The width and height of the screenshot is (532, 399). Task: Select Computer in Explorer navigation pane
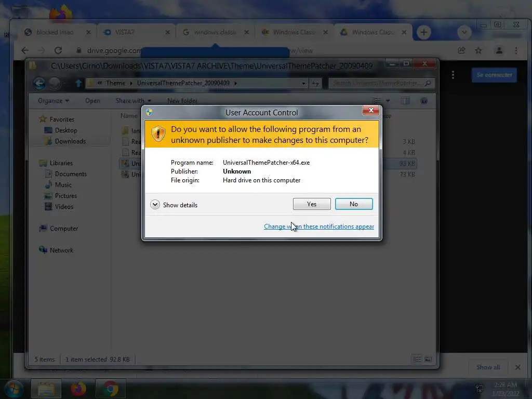(x=64, y=229)
